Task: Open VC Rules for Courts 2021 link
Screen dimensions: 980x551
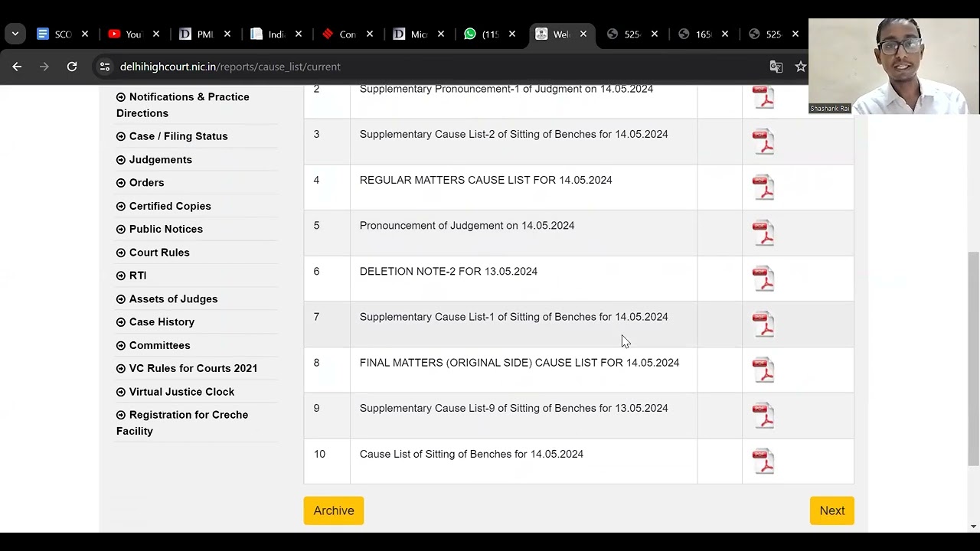Action: coord(187,368)
